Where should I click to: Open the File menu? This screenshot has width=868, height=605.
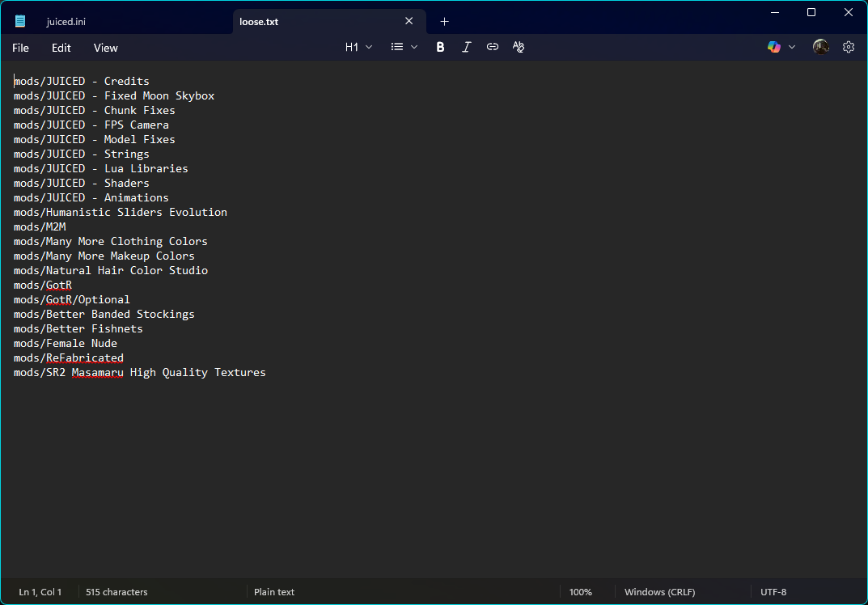(20, 48)
